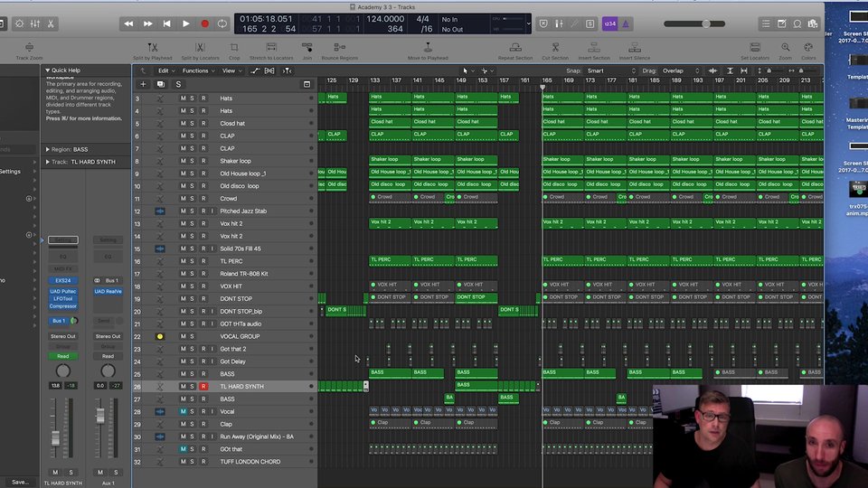Solo the Shaker loop track
Image resolution: width=868 pixels, height=488 pixels.
193,161
